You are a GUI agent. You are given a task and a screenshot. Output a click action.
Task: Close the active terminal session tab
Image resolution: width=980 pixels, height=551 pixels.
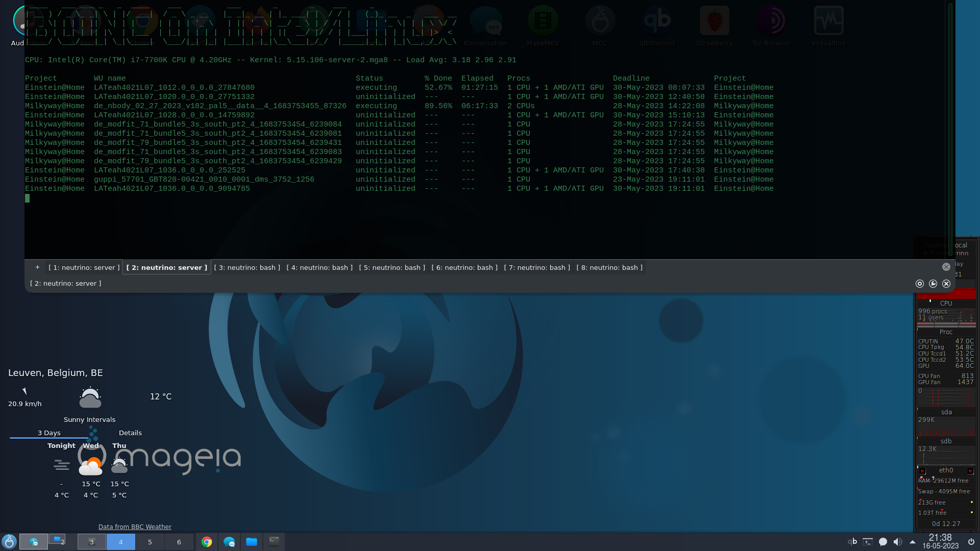[946, 267]
